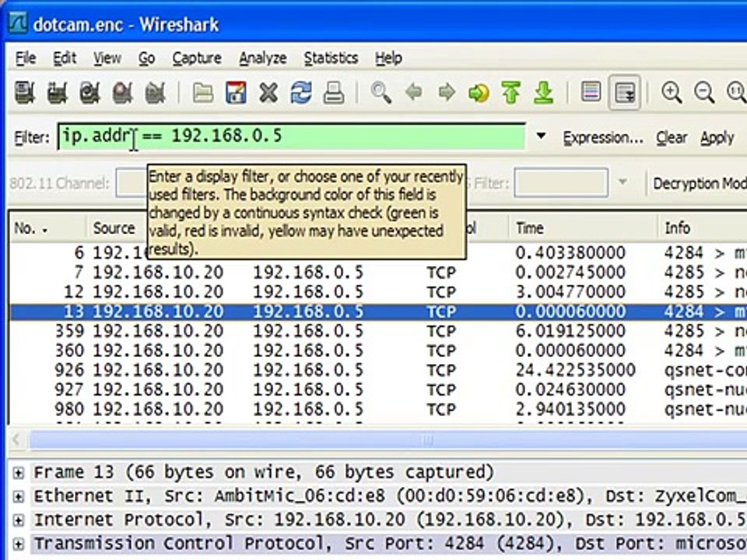Open the Expression... filter builder
This screenshot has height=560, width=747.
pyautogui.click(x=603, y=138)
